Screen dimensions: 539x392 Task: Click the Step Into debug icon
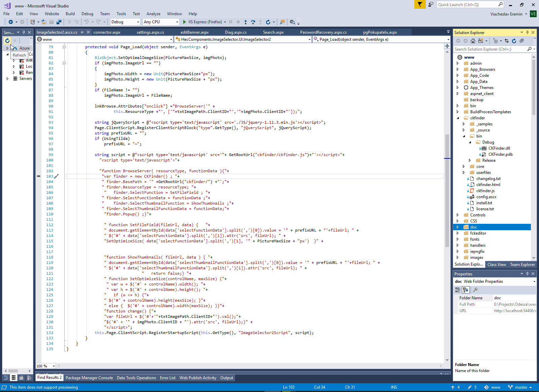246,22
